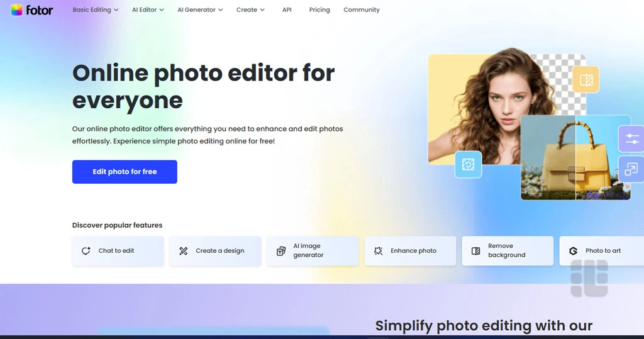Expand the AI Editor menu
This screenshot has width=644, height=339.
[x=148, y=10]
